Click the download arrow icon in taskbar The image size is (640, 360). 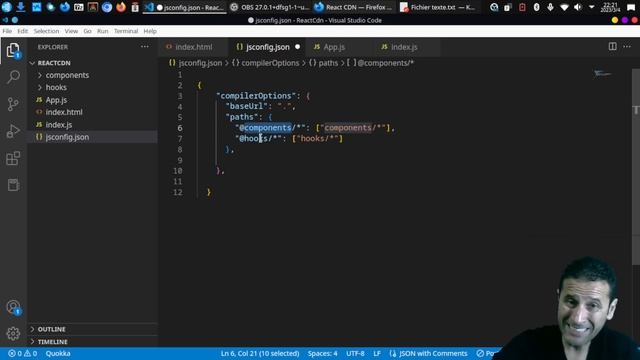click(x=20, y=7)
